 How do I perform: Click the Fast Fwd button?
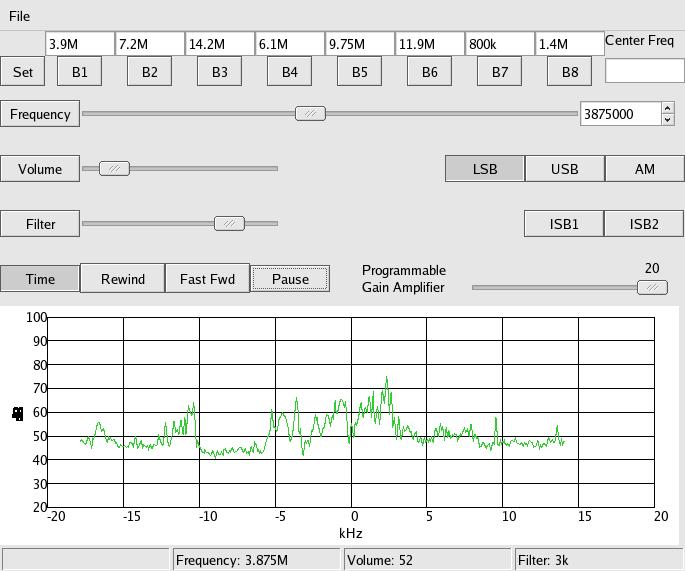point(208,279)
